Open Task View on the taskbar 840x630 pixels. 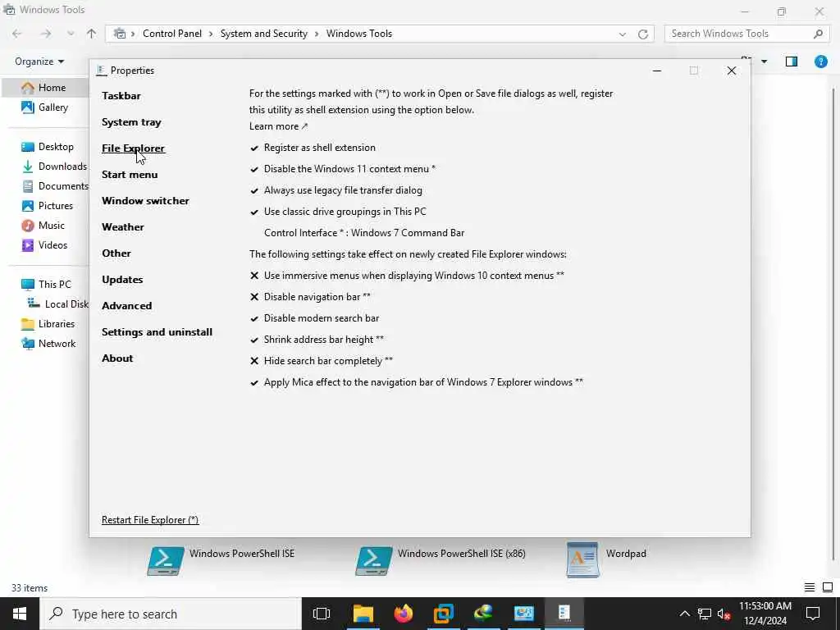tap(322, 614)
